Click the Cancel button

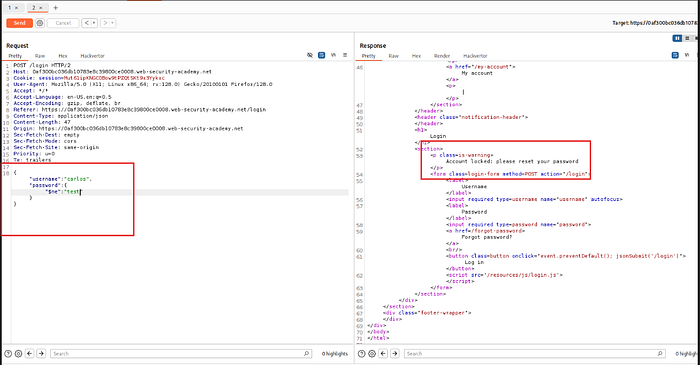click(x=63, y=23)
